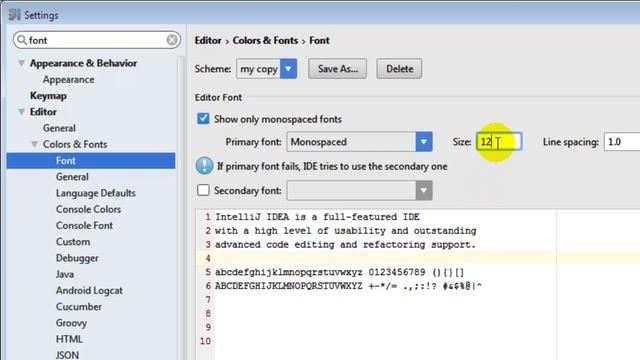Open JSON color settings
Screen dimensions: 640x360
(67, 355)
